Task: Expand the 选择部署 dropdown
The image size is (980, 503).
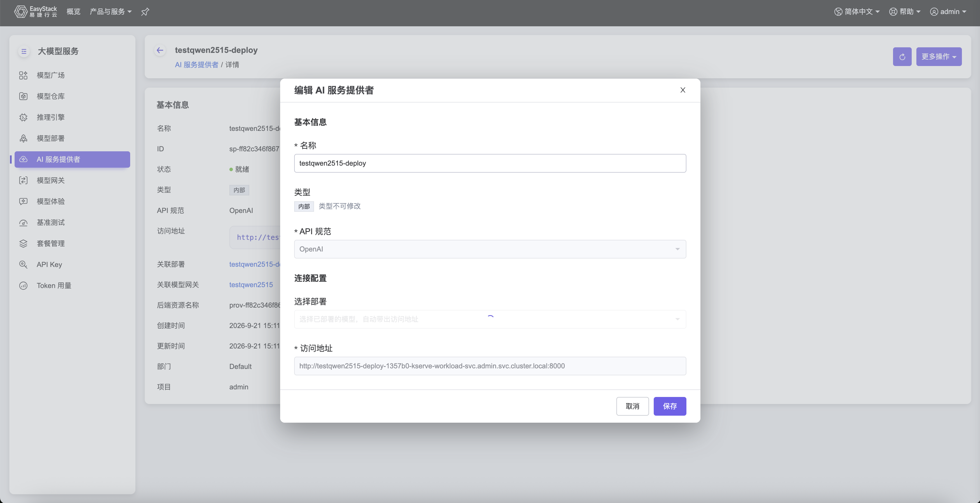Action: click(490, 319)
